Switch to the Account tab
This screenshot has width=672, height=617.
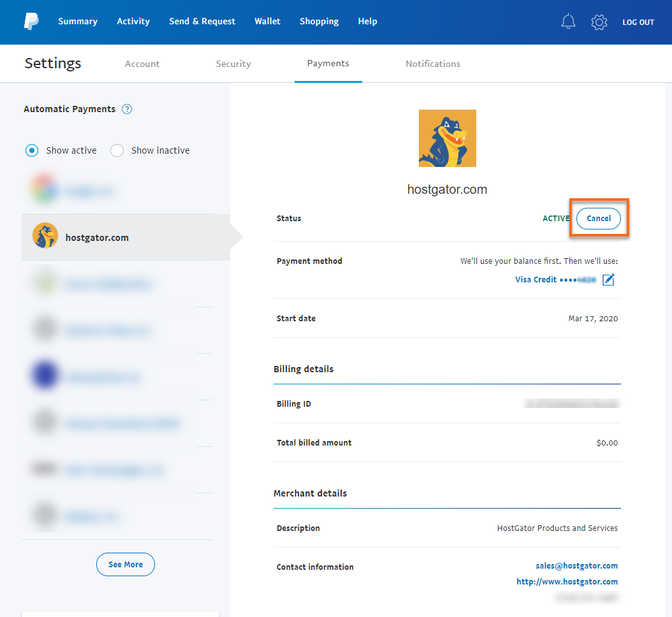click(x=142, y=64)
